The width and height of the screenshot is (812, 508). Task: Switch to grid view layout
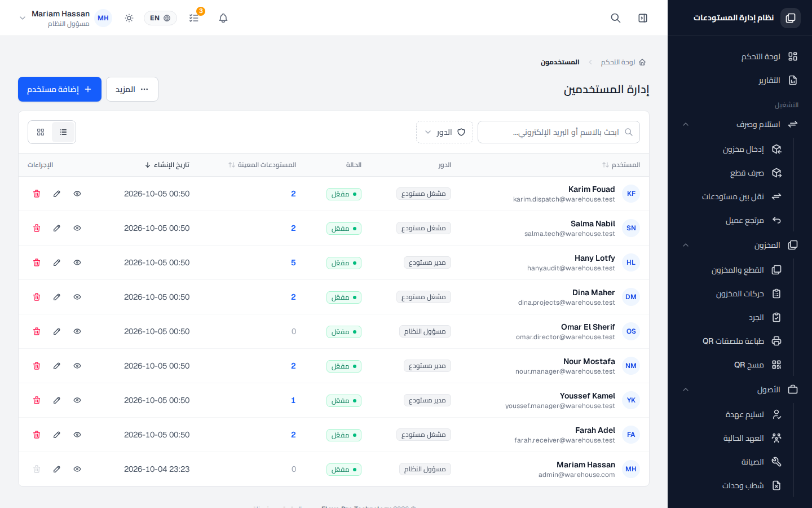pyautogui.click(x=41, y=132)
